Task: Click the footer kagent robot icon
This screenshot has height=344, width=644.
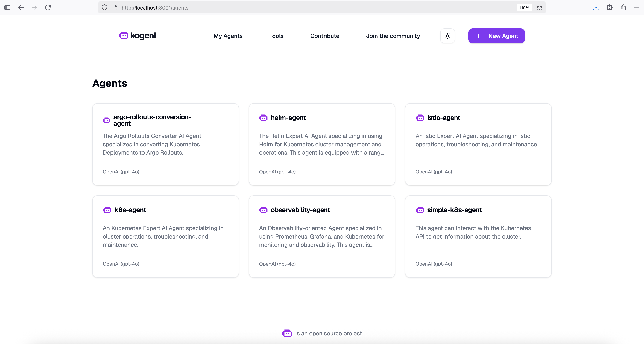Action: [287, 333]
